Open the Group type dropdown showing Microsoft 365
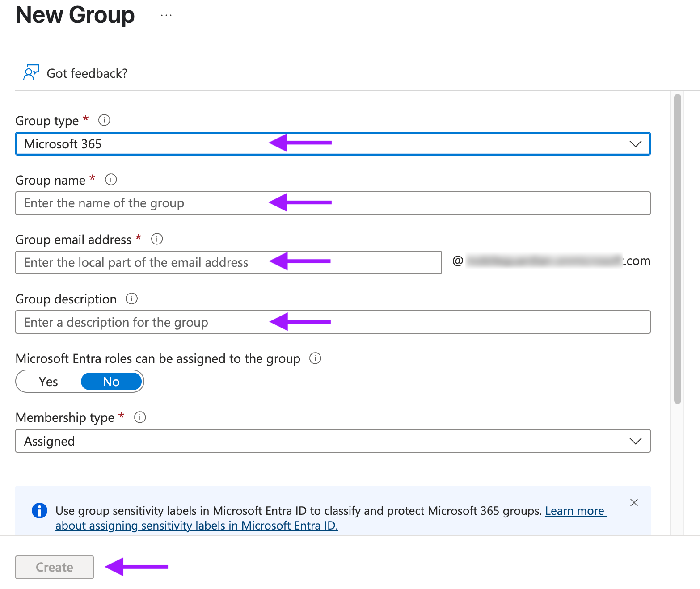The image size is (700, 589). [x=333, y=144]
